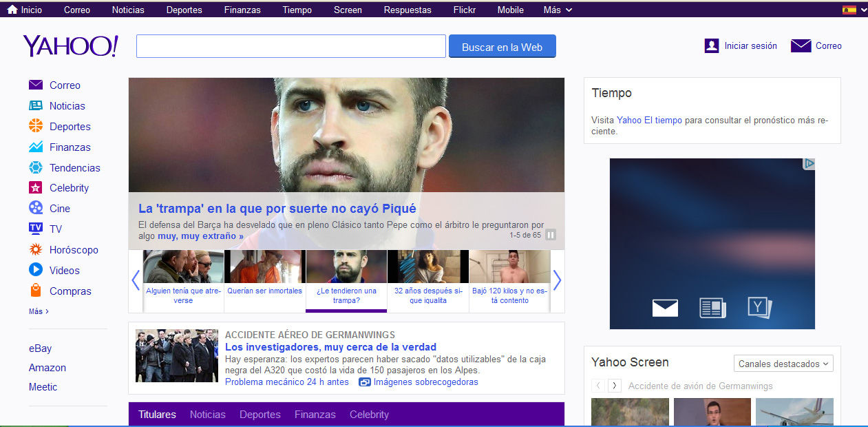Click the Iniciar sesión person icon
Screen dimensions: 868x427
pyautogui.click(x=712, y=46)
